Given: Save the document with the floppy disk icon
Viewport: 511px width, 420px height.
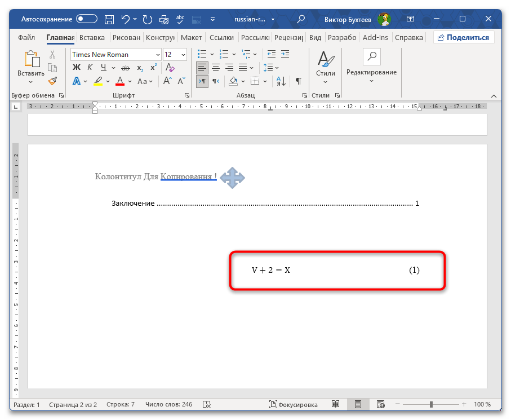Looking at the screenshot, I should pos(109,20).
